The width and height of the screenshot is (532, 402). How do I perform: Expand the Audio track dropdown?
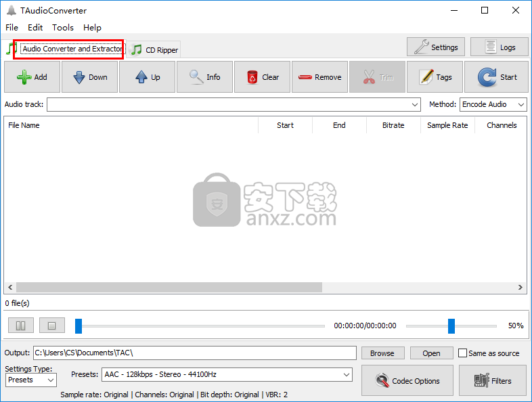point(414,104)
